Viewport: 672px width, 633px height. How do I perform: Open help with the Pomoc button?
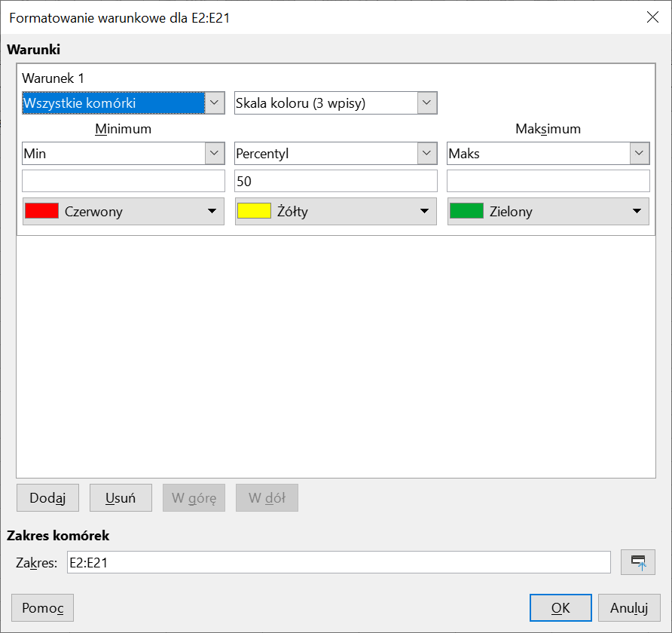43,607
